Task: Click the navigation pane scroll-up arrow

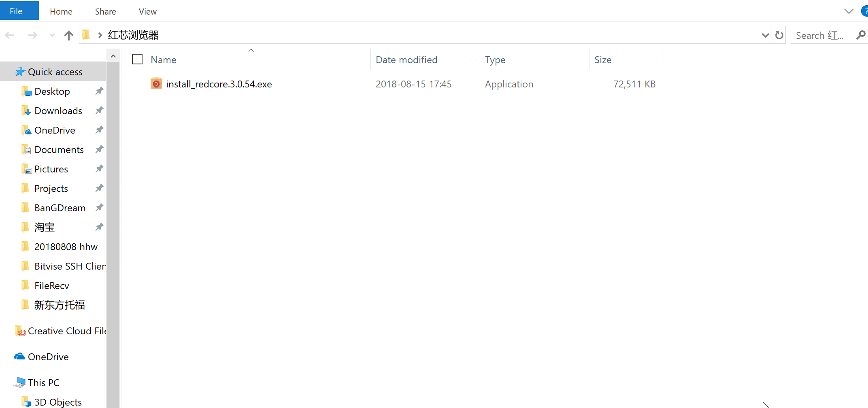Action: point(113,56)
